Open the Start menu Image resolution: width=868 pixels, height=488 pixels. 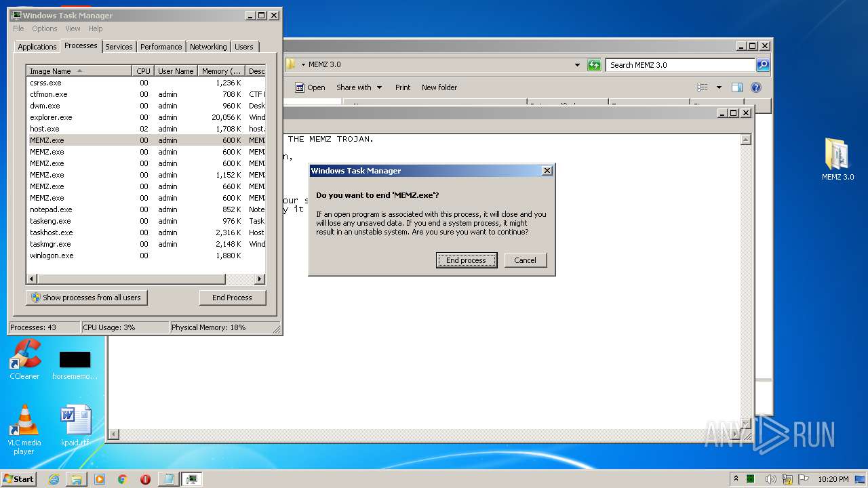(18, 479)
